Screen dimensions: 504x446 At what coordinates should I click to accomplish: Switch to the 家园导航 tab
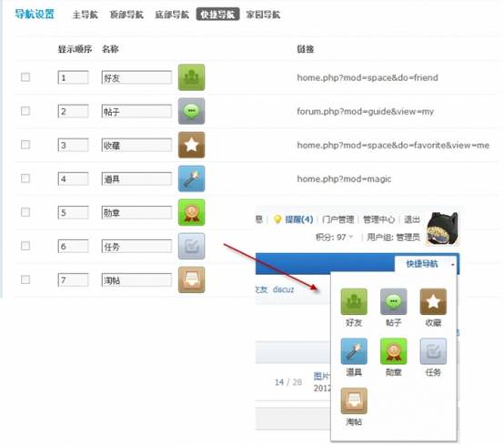click(263, 15)
